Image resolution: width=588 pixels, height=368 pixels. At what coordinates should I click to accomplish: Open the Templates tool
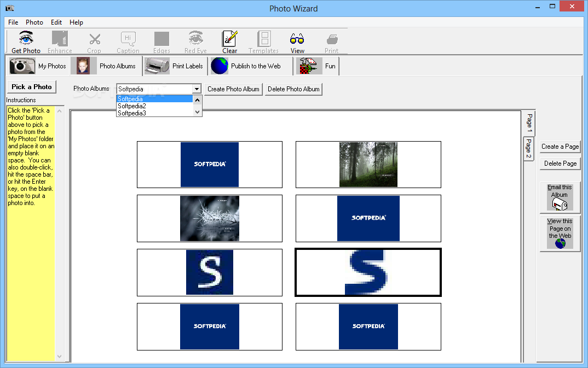pos(264,42)
